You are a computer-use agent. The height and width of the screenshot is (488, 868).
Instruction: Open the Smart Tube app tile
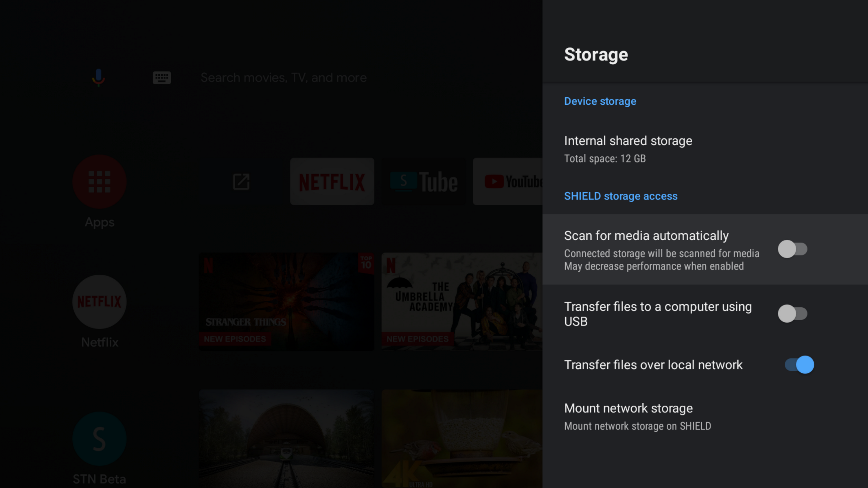pos(424,182)
